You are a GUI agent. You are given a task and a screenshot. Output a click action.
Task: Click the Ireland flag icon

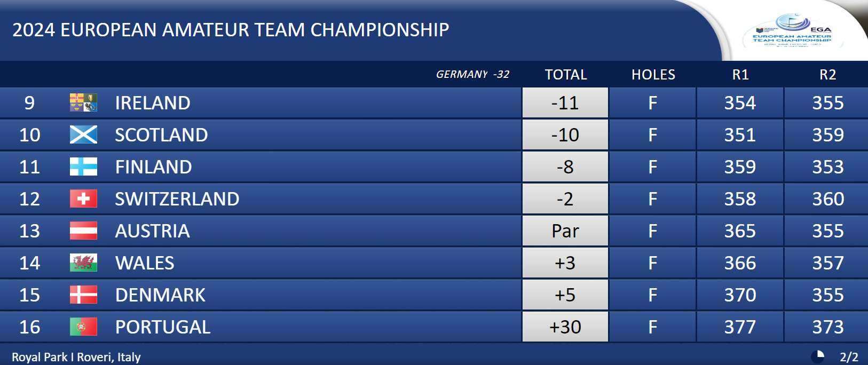[x=83, y=102]
